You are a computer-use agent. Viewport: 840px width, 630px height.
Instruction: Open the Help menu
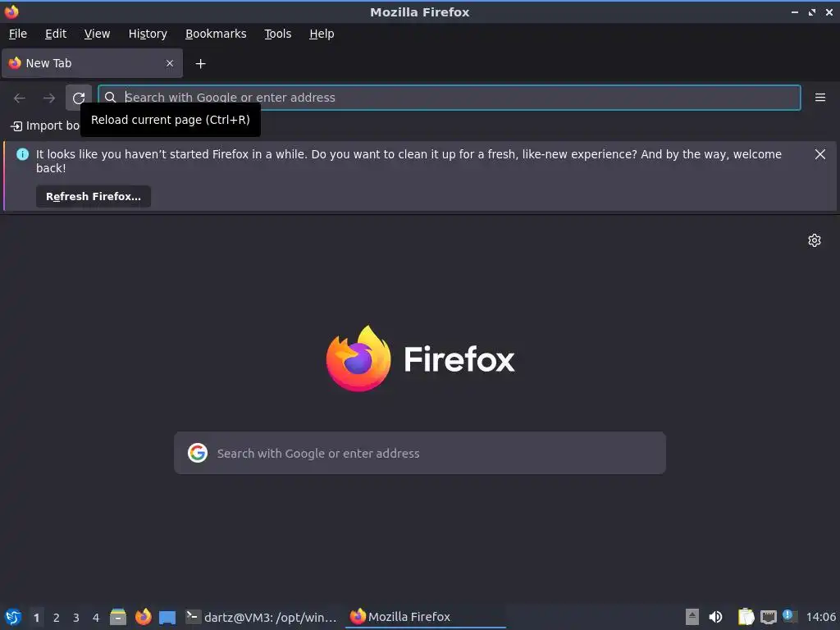click(322, 34)
